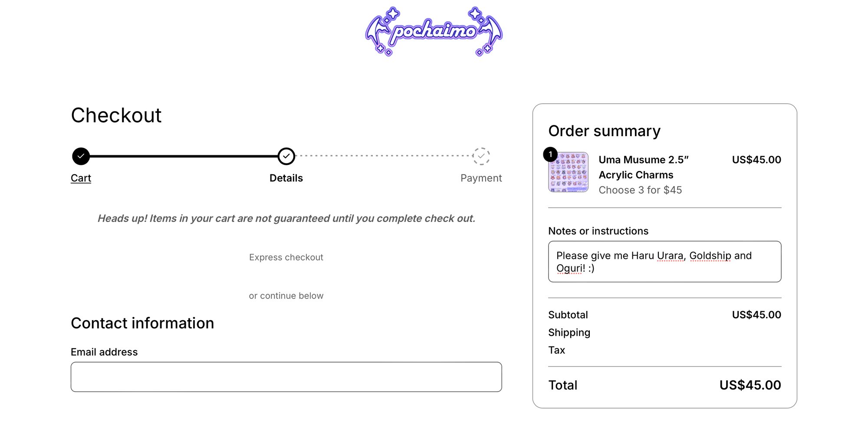Click the Shipping row label
This screenshot has width=868, height=422.
(569, 333)
